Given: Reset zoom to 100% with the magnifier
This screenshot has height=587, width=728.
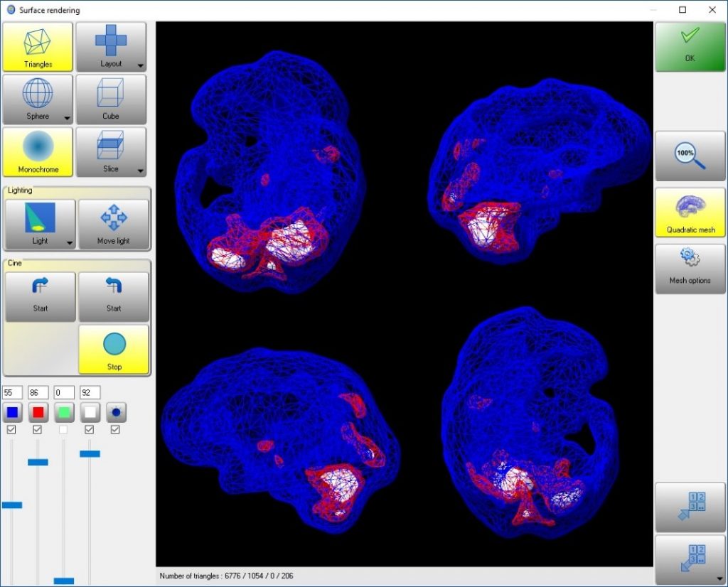Looking at the screenshot, I should pyautogui.click(x=690, y=156).
